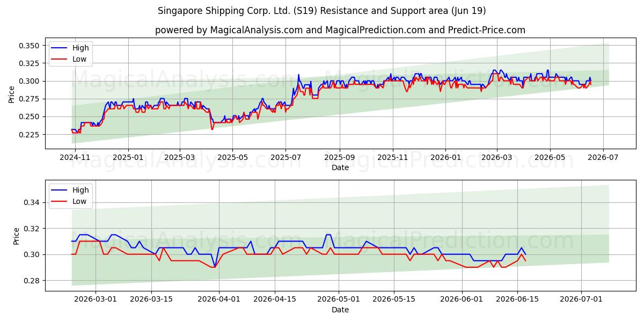644x322 pixels.
Task: Click the '2026-04-15' date tick label
Action: point(275,299)
